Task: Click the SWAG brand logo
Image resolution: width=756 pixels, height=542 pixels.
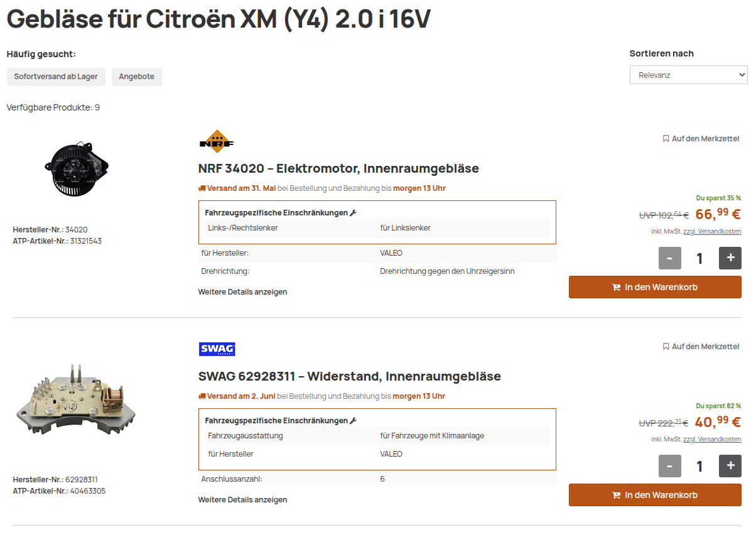Action: (217, 349)
